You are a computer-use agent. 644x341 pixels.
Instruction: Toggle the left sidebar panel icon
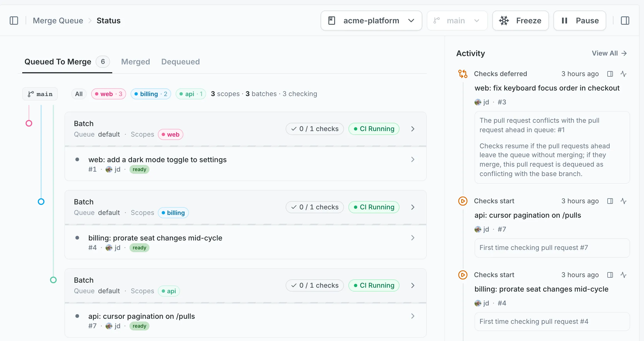coord(14,21)
